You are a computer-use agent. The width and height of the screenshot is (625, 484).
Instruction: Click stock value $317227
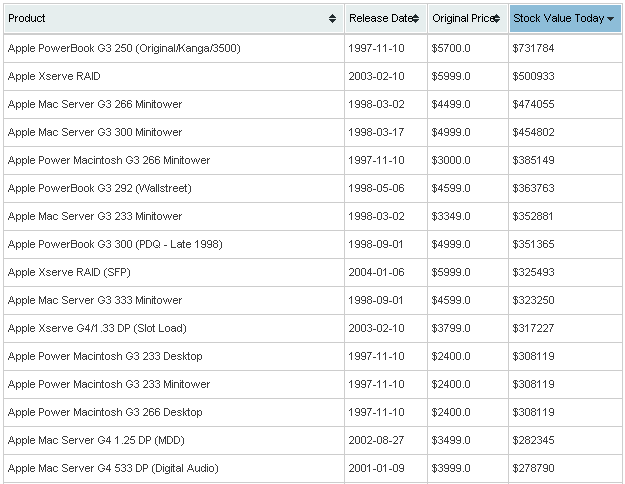533,328
